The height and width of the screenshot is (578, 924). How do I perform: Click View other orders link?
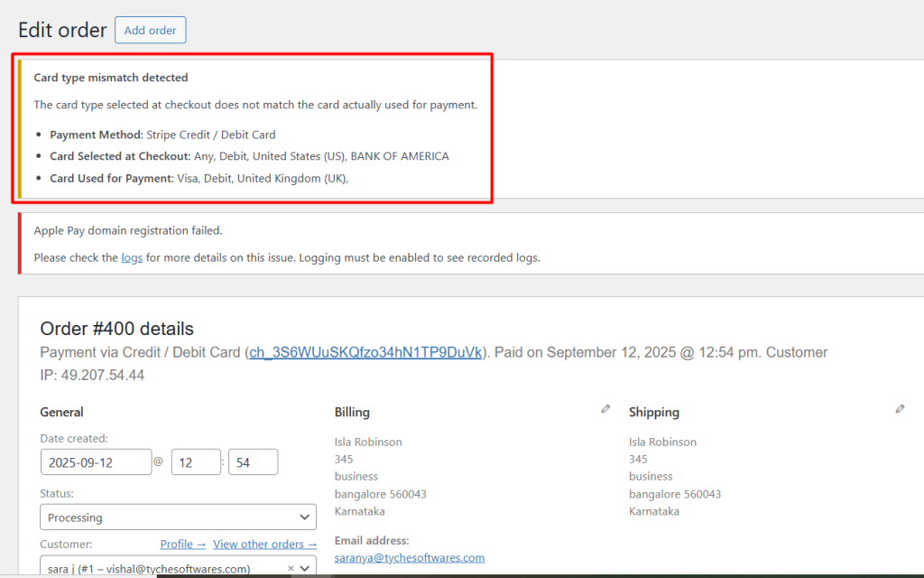[264, 544]
